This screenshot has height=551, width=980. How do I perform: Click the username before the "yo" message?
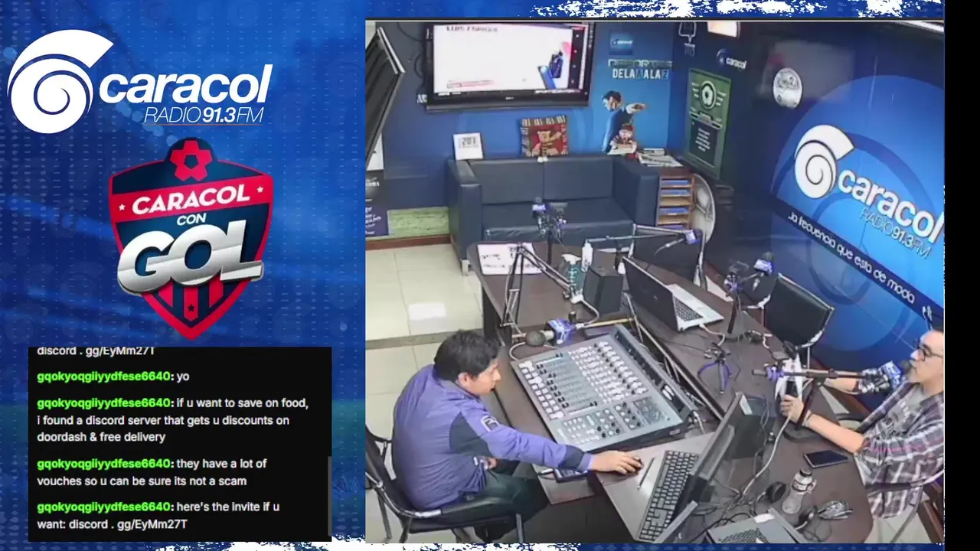click(x=103, y=377)
